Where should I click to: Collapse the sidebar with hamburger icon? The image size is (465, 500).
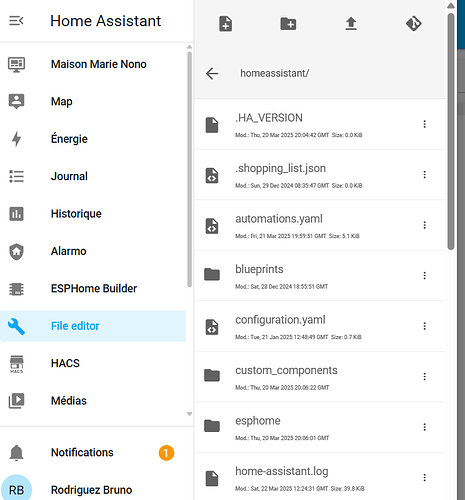[16, 21]
